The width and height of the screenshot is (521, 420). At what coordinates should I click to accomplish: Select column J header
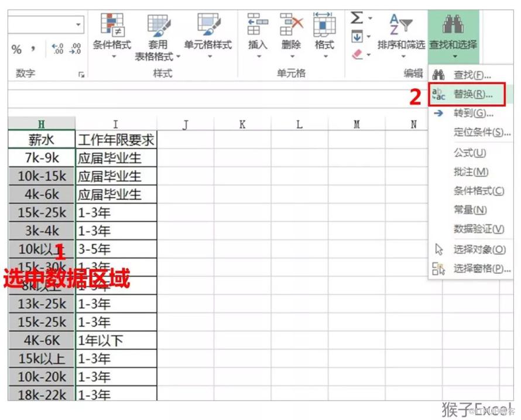[x=185, y=124]
